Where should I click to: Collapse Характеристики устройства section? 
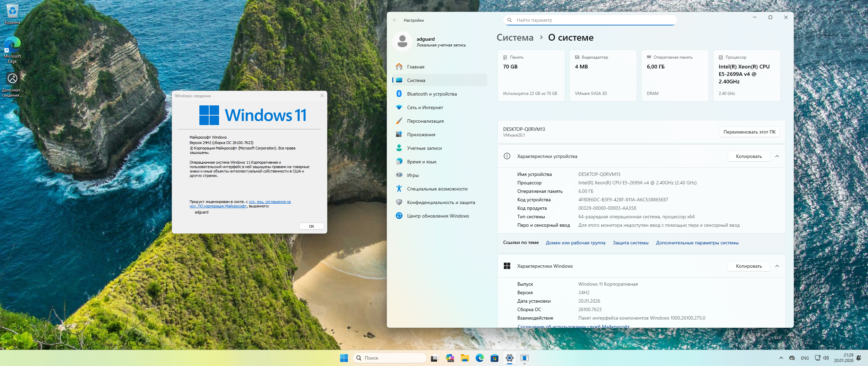coord(777,156)
